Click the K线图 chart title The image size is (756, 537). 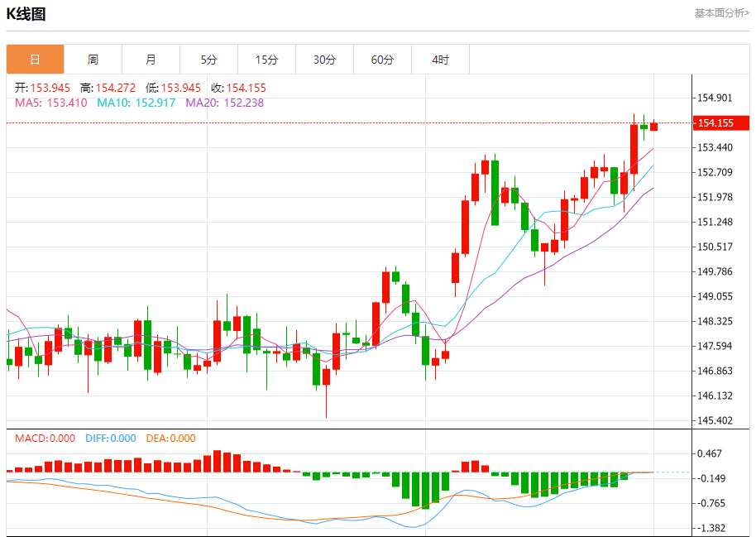tap(26, 14)
